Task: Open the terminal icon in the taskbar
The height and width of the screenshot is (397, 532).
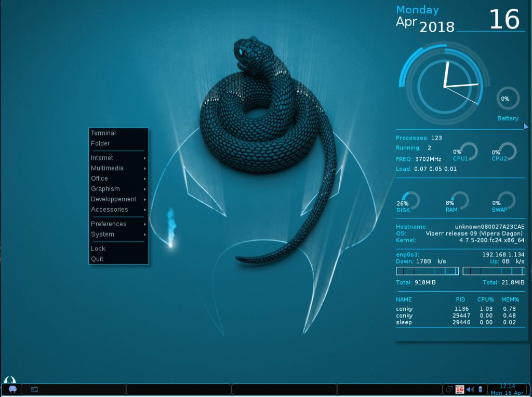Action: tap(34, 389)
